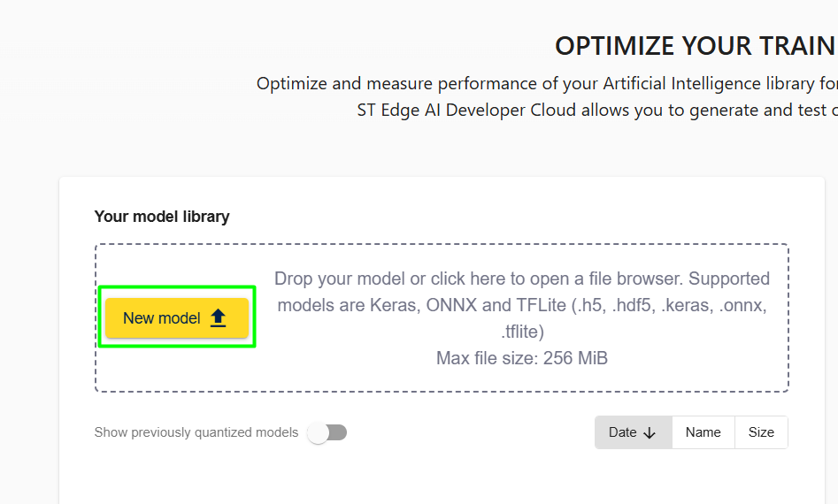Click the 'OPTIMIZE YOUR TRAIN' page title

pyautogui.click(x=695, y=46)
